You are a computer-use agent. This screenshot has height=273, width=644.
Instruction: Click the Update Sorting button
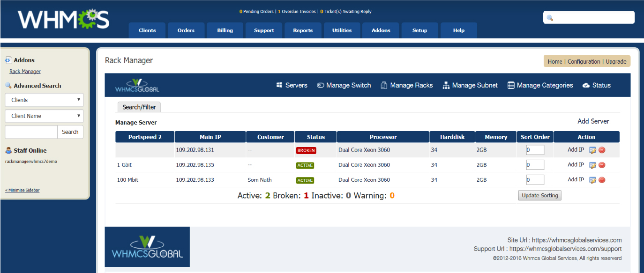coord(539,195)
